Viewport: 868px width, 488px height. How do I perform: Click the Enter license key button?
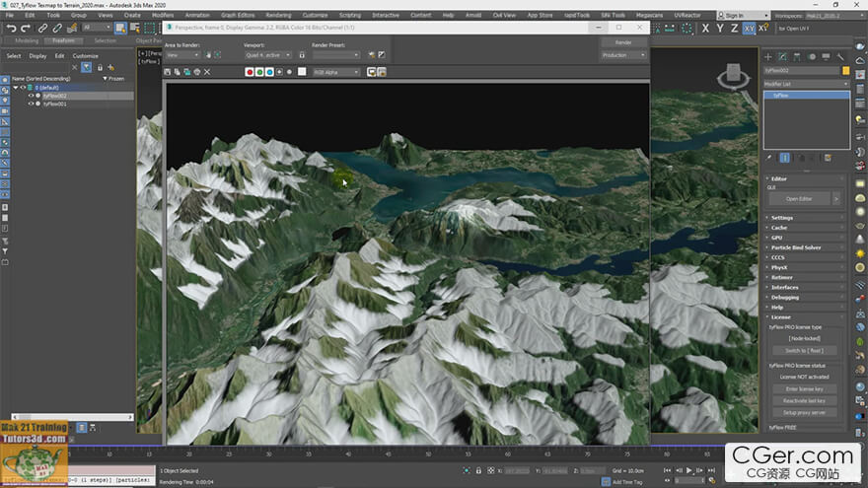[804, 389]
